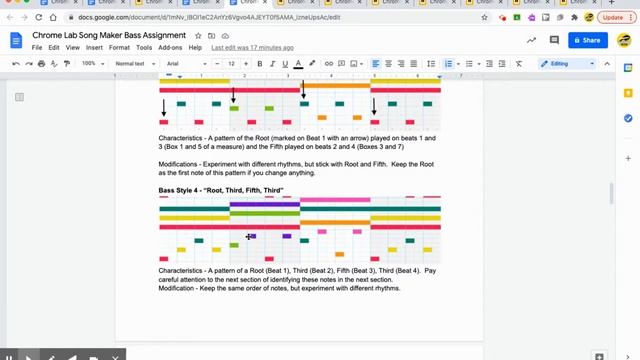Viewport: 640px width, 360px height.
Task: Open the text color picker
Action: click(298, 64)
